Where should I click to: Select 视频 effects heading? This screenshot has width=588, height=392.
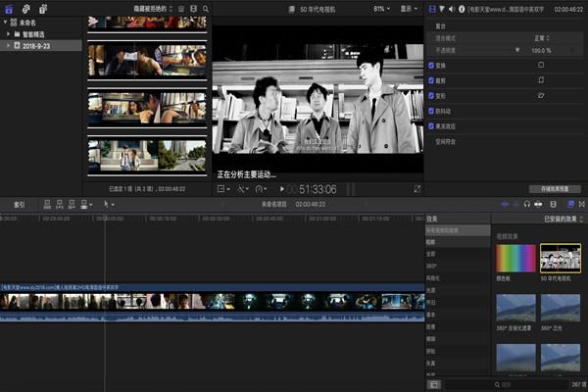pos(430,242)
